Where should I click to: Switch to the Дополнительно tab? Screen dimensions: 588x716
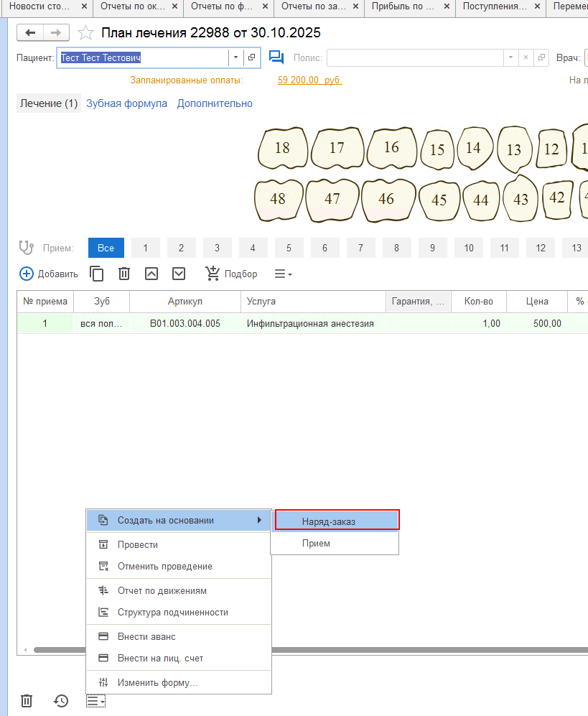pos(215,103)
